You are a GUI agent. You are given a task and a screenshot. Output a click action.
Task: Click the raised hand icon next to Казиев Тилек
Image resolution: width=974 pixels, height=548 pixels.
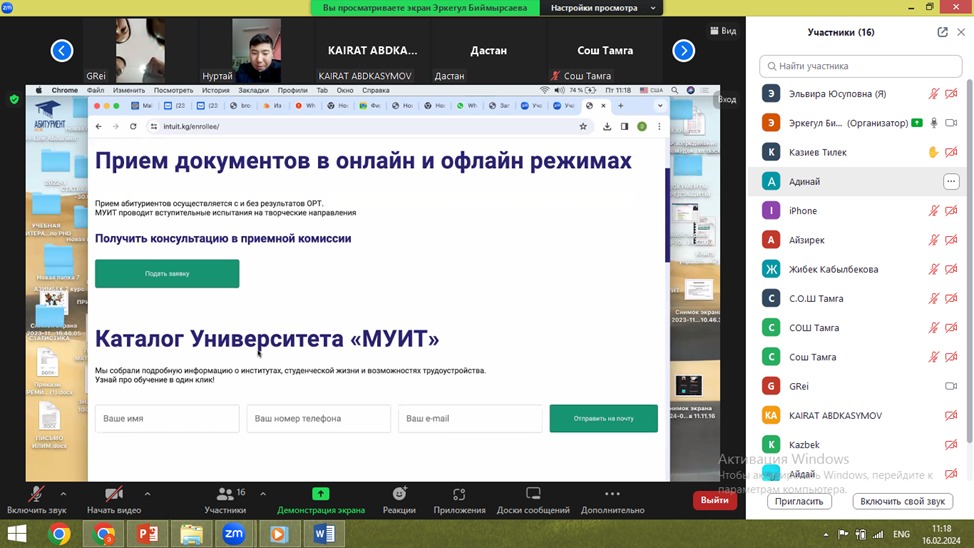(x=933, y=152)
